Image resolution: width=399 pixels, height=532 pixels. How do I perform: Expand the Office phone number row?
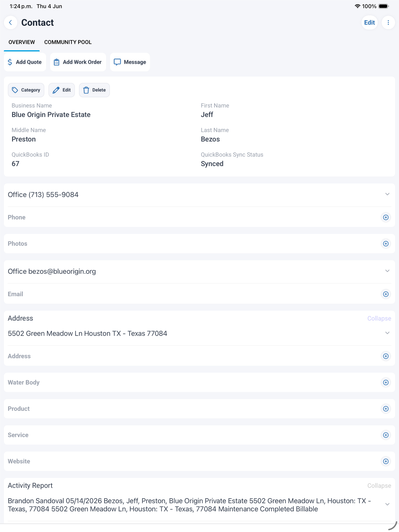click(x=387, y=194)
